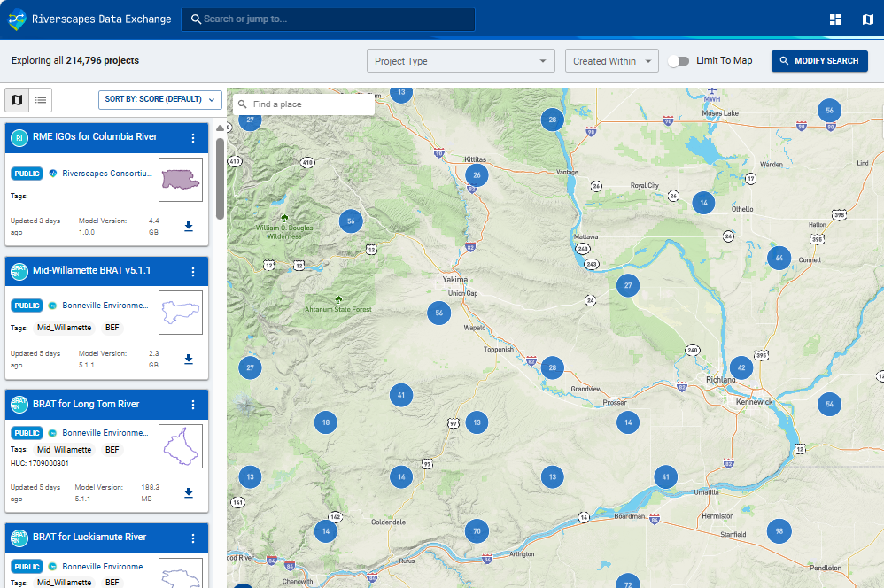884x588 pixels.
Task: Click the Find a place search field
Action: pos(303,104)
